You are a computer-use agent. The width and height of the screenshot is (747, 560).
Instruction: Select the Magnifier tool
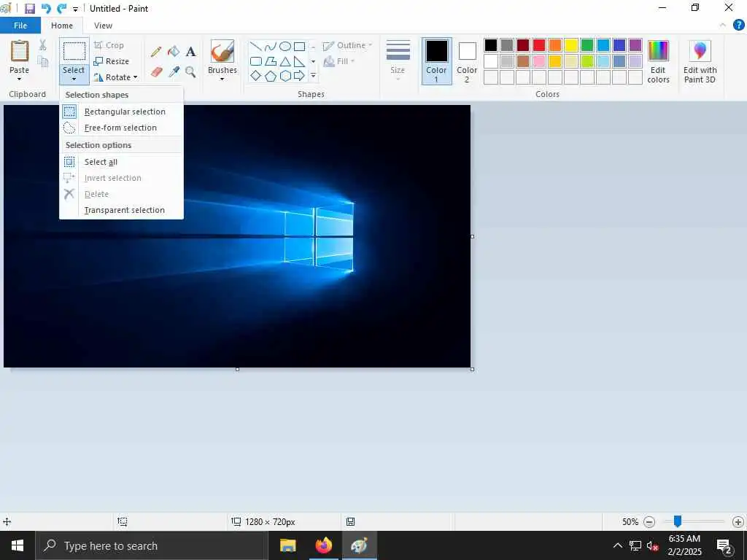(x=190, y=72)
